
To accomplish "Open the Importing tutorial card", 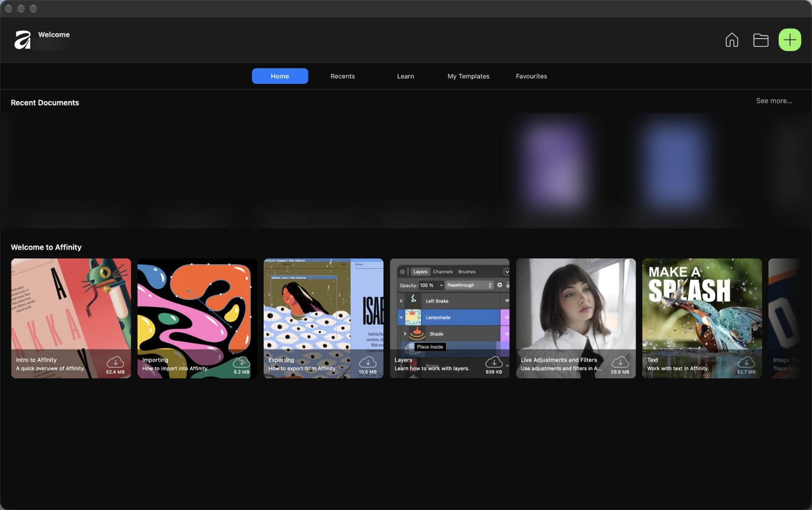I will [197, 318].
